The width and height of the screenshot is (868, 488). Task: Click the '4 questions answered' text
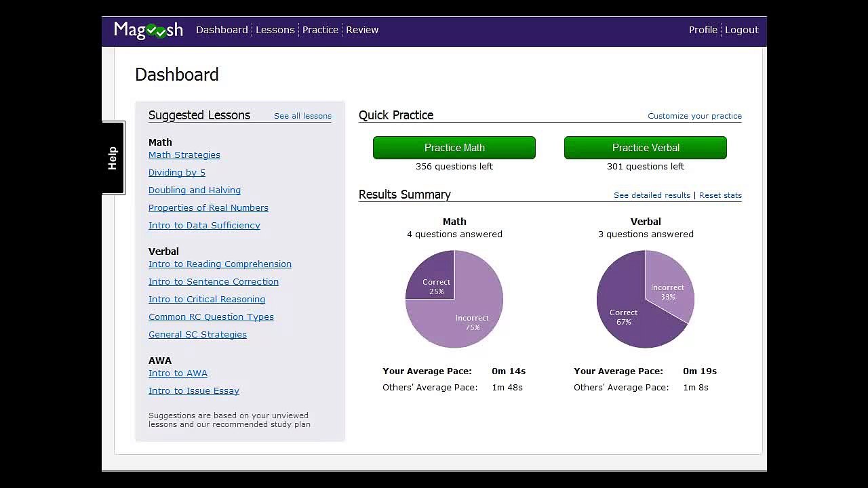[x=454, y=234]
